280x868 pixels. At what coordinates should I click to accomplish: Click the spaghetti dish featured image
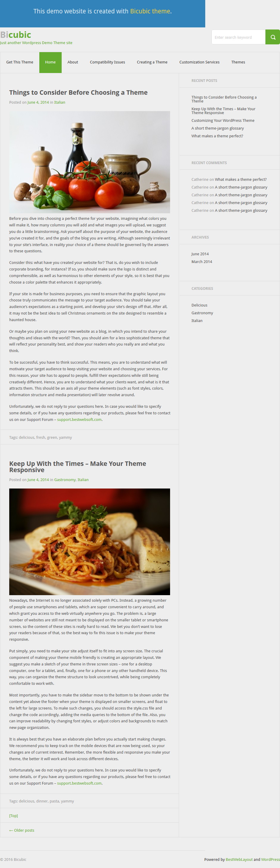click(90, 542)
